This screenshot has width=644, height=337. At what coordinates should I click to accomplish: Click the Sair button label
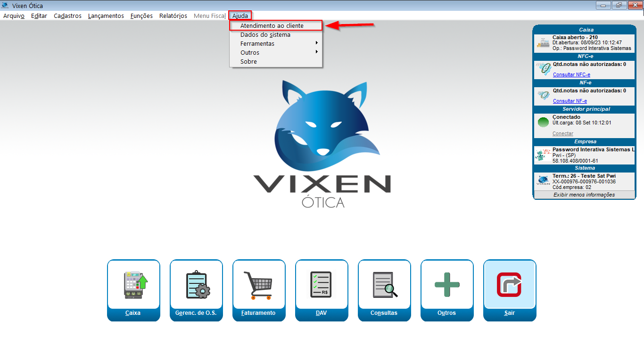pyautogui.click(x=509, y=313)
